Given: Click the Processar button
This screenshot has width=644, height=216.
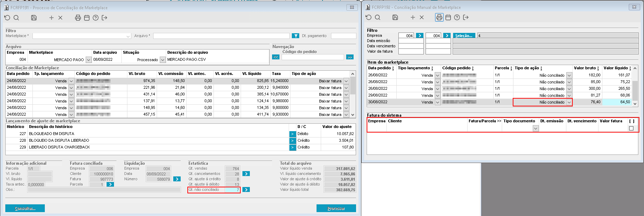Looking at the screenshot, I should [336, 209].
